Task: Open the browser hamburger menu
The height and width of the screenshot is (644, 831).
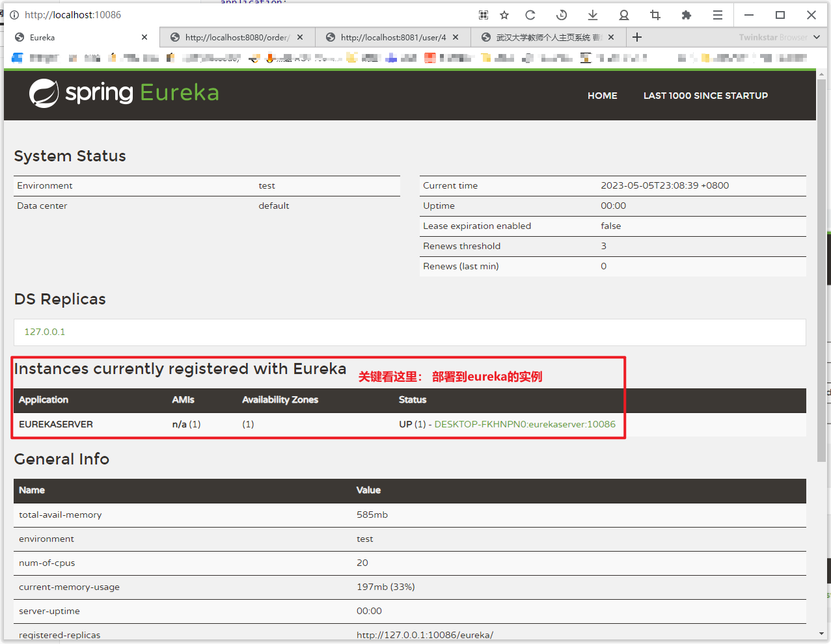Action: point(718,15)
